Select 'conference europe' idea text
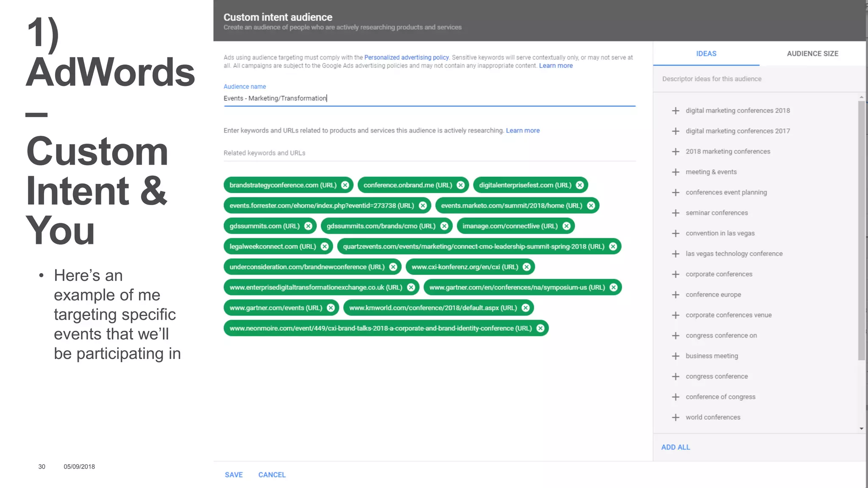 point(713,294)
